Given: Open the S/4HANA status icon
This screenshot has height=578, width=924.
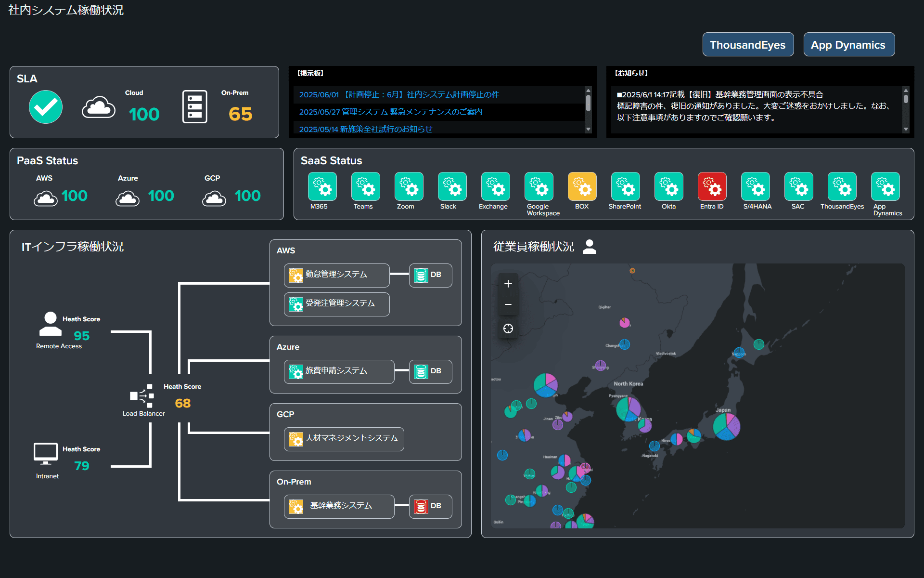Looking at the screenshot, I should tap(756, 187).
